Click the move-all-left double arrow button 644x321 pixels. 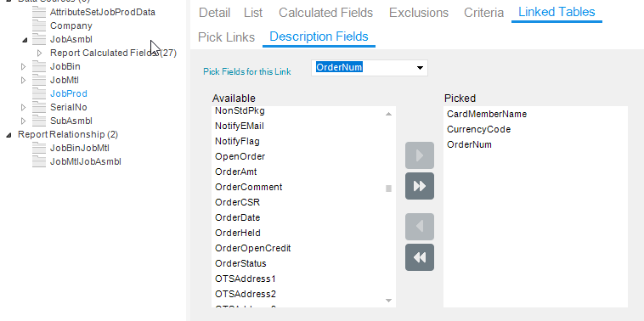point(420,257)
